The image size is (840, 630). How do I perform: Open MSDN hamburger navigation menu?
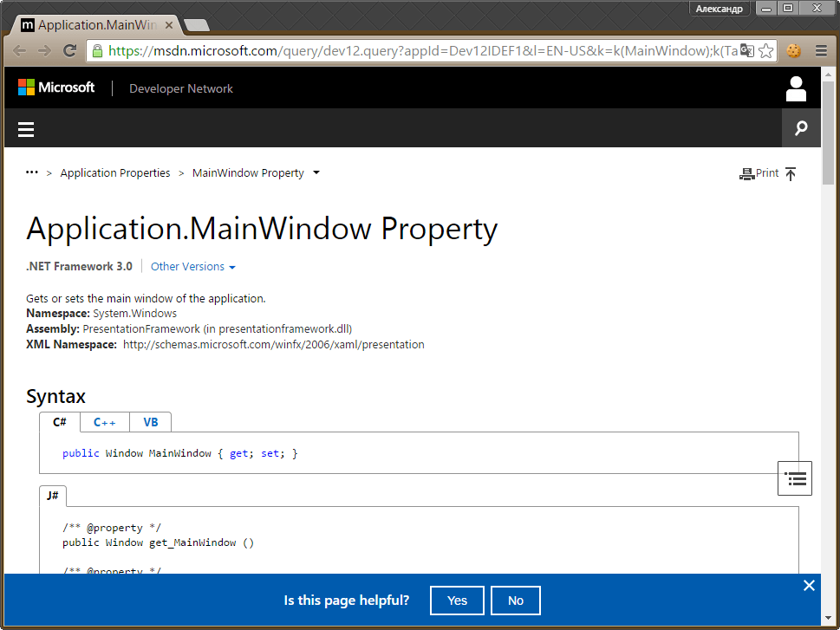(26, 129)
